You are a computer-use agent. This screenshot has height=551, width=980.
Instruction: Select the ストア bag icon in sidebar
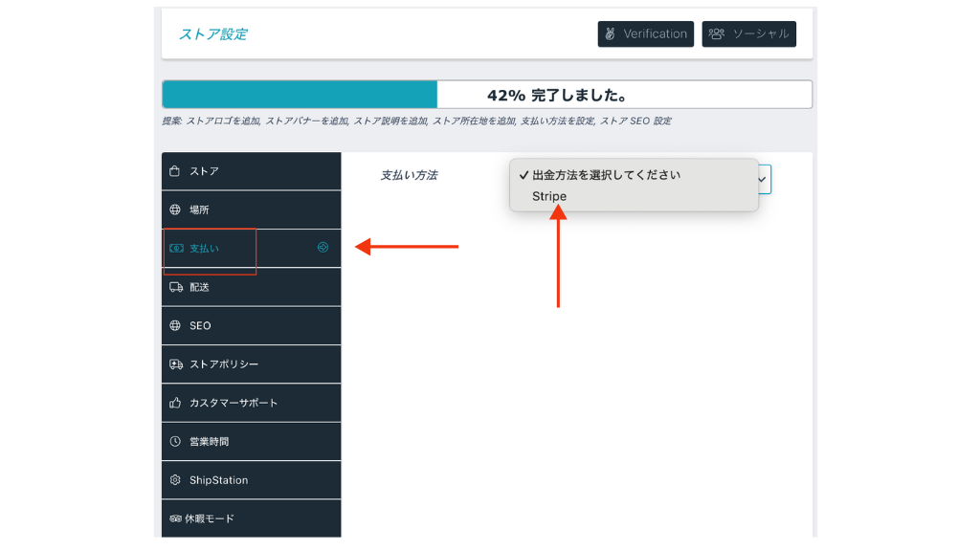click(176, 170)
